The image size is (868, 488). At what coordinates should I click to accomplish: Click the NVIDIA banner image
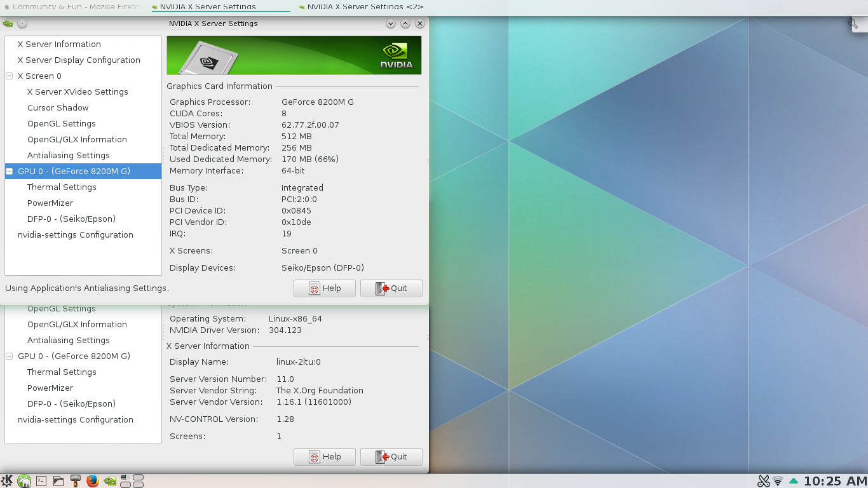pos(294,55)
